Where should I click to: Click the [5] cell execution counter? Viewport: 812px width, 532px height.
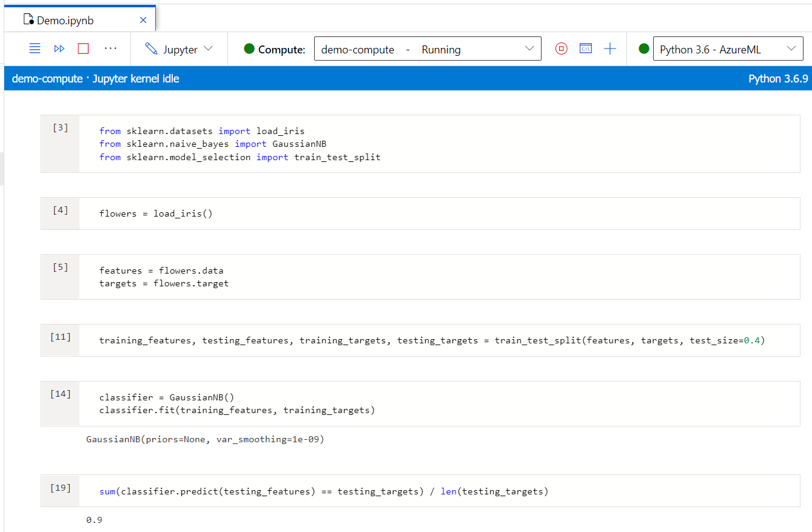tap(60, 267)
